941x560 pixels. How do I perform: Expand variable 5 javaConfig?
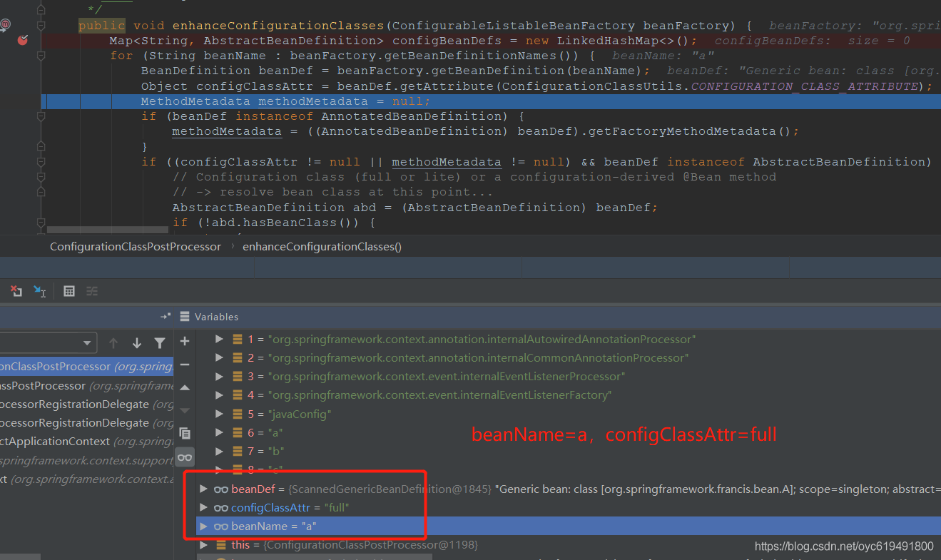click(219, 414)
